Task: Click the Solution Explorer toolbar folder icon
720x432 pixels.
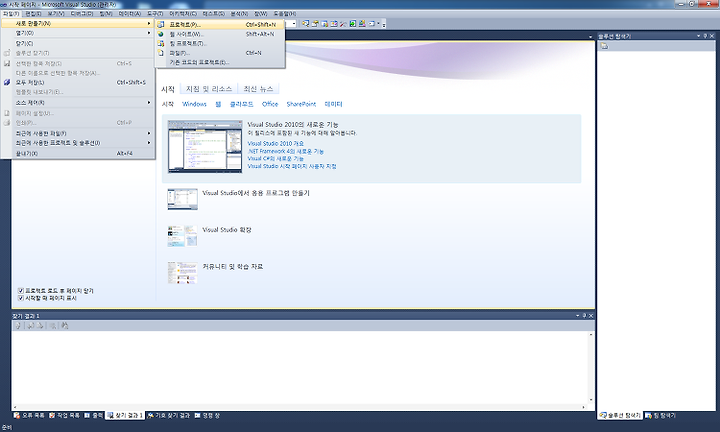Action: (604, 46)
